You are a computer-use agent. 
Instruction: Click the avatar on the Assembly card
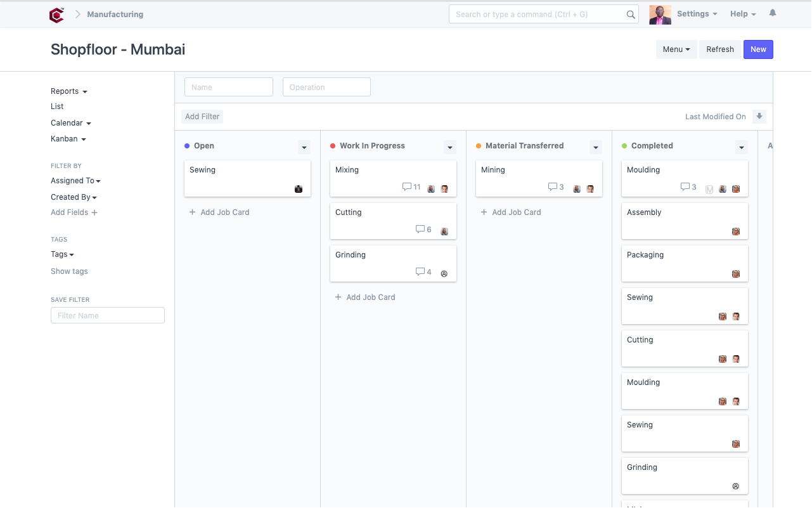tap(735, 231)
